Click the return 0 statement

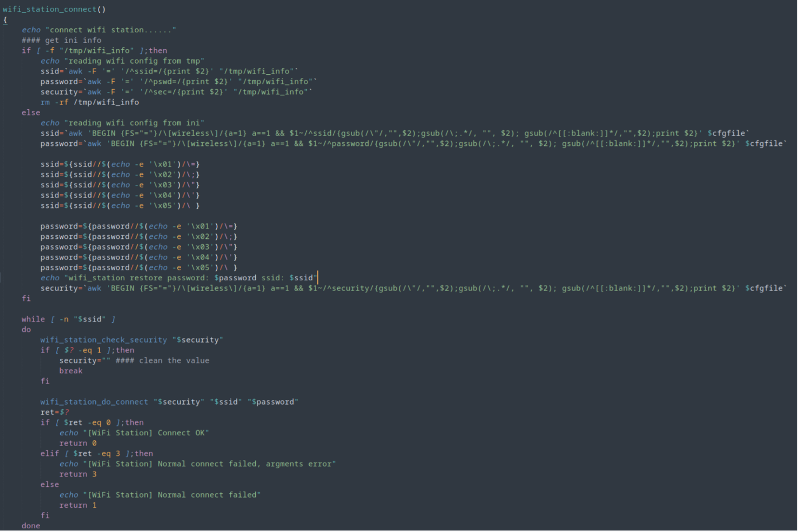pyautogui.click(x=78, y=443)
